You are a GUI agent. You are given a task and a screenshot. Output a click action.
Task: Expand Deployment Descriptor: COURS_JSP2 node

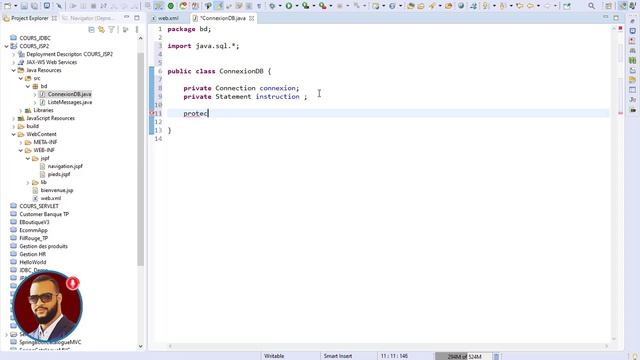(13, 54)
